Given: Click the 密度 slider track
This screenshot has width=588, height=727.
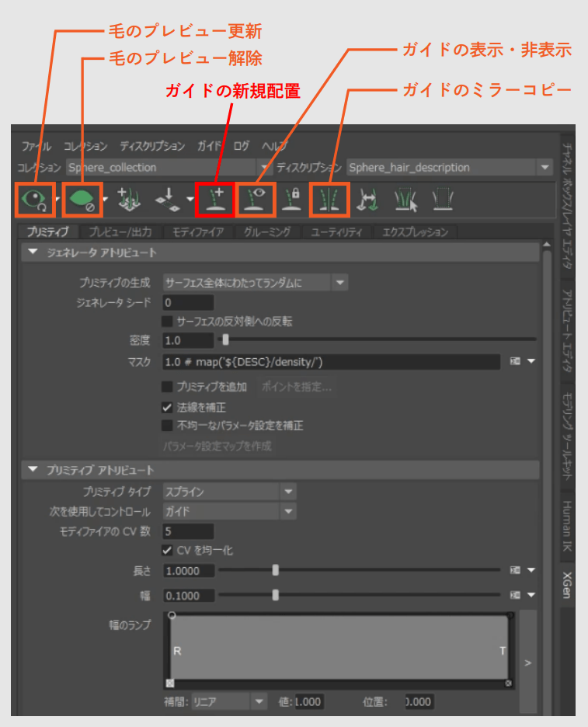Looking at the screenshot, I should point(373,339).
